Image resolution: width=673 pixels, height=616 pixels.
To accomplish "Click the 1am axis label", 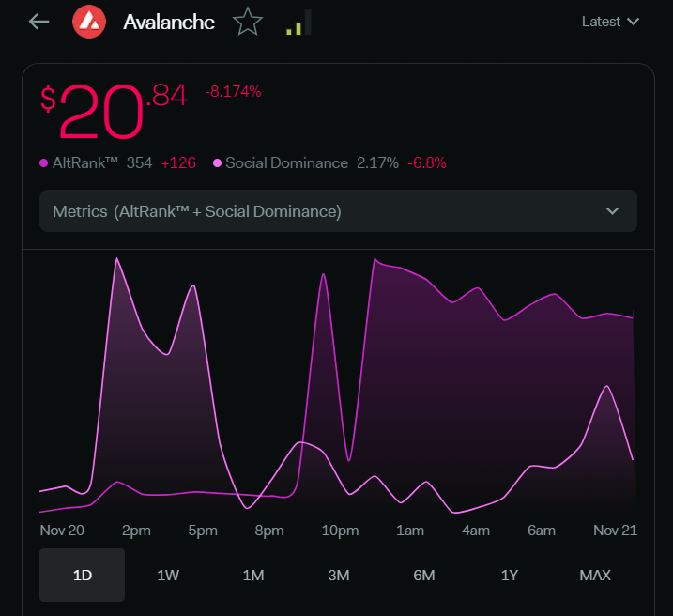I will pos(410,531).
